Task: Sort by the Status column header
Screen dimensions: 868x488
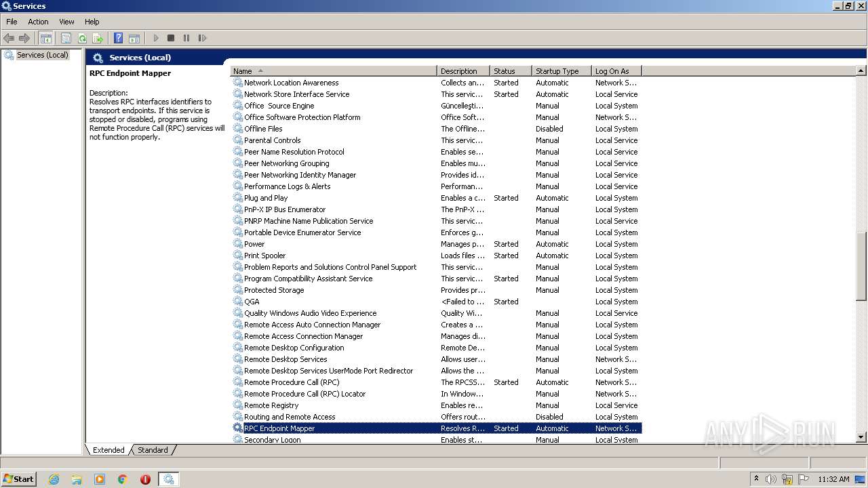Action: 511,71
